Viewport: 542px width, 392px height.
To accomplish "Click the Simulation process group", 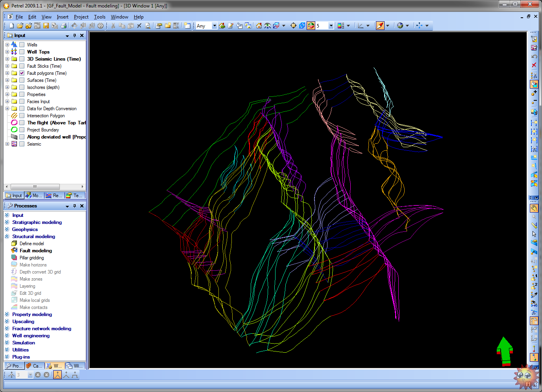I will pyautogui.click(x=24, y=343).
